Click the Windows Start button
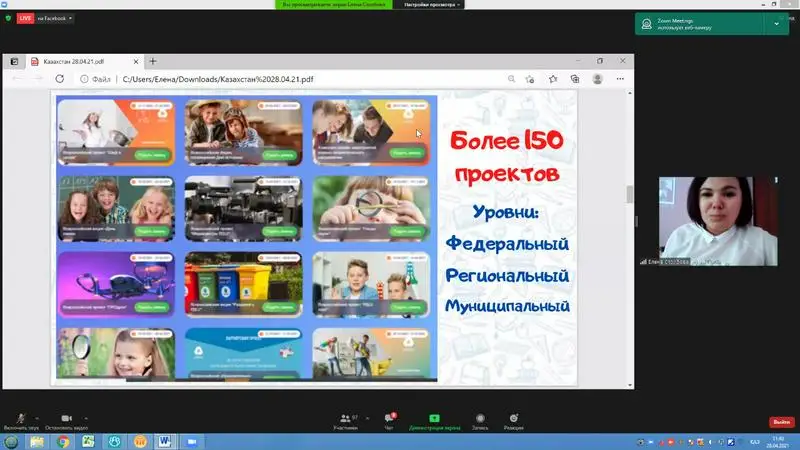The image size is (800, 450). pos(11,441)
